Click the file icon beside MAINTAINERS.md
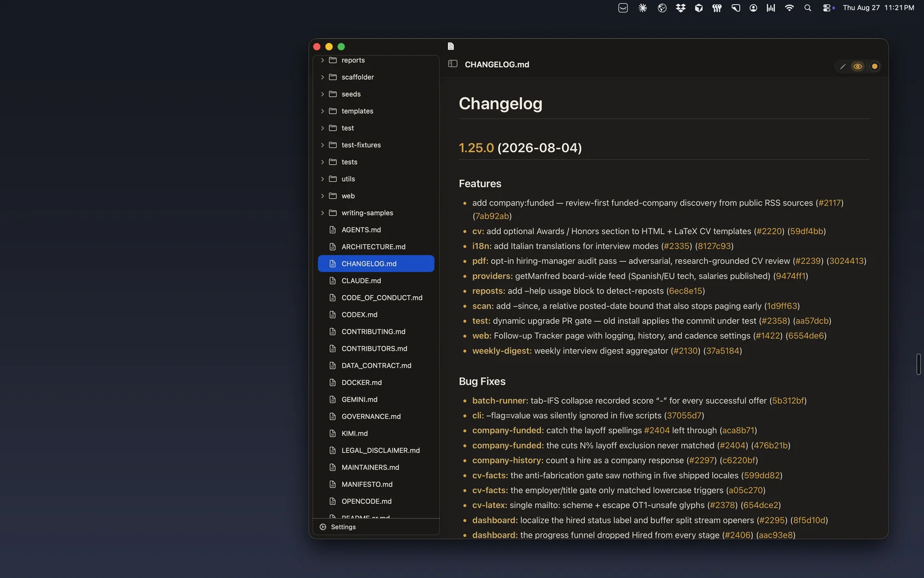Screen dimensions: 924x578 tap(332, 467)
